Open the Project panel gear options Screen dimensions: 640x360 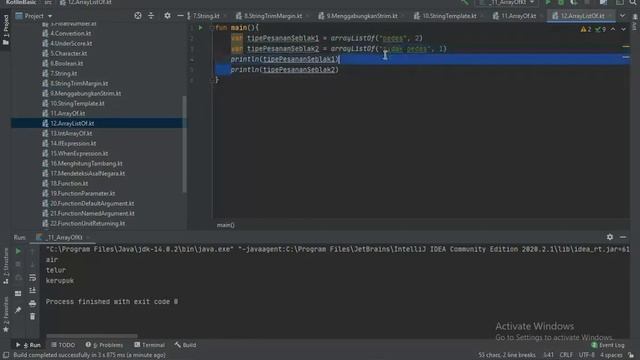click(x=167, y=16)
